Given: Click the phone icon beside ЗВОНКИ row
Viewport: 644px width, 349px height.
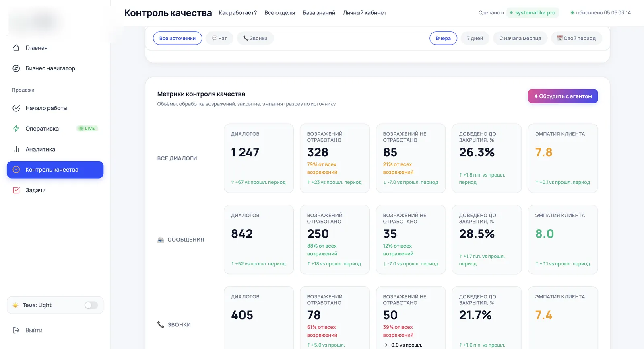Looking at the screenshot, I should pyautogui.click(x=161, y=324).
